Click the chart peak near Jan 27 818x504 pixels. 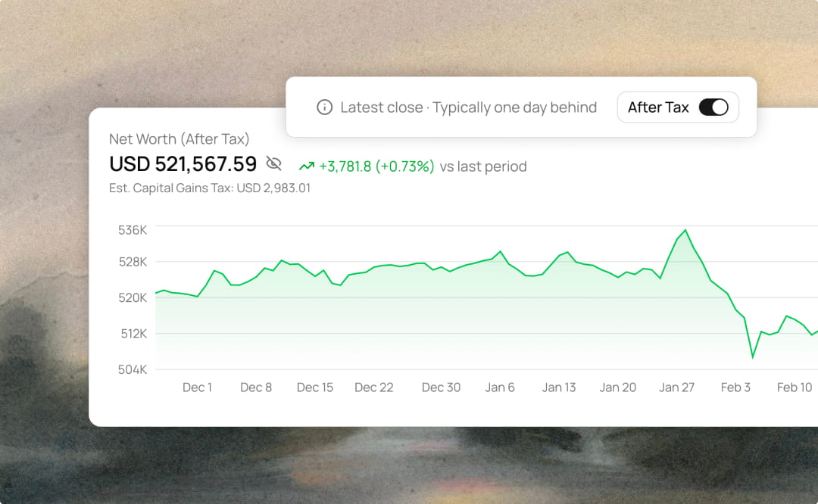685,230
